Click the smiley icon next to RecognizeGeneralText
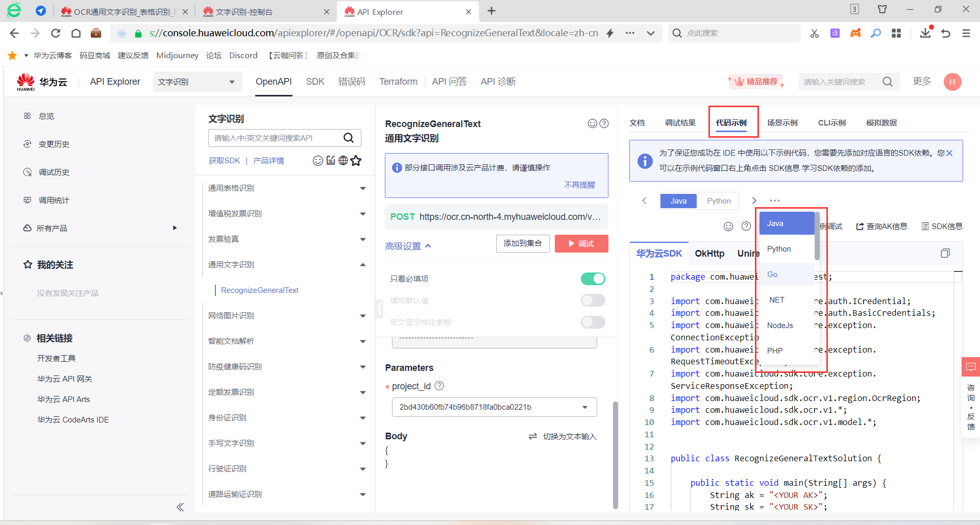The width and height of the screenshot is (980, 525). (x=593, y=123)
